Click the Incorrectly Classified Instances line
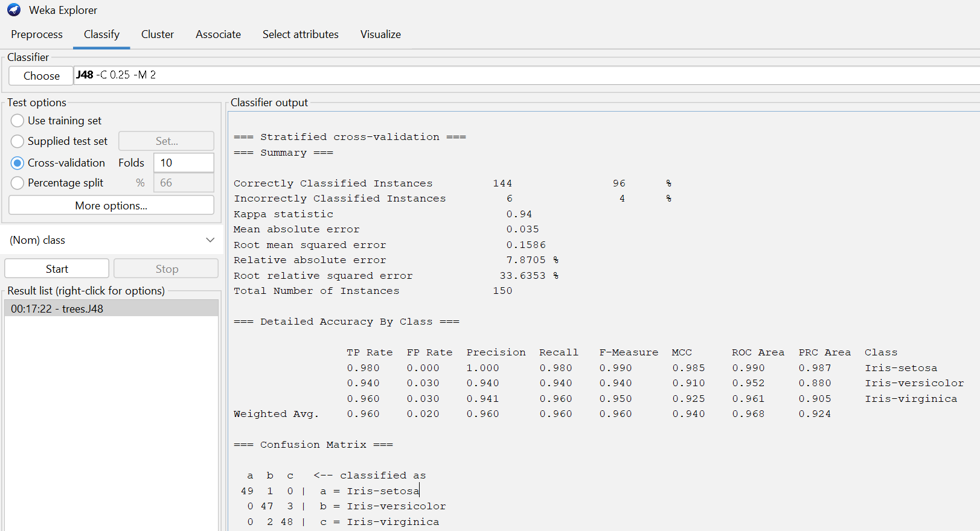Screen dimensions: 980x531 (452, 199)
